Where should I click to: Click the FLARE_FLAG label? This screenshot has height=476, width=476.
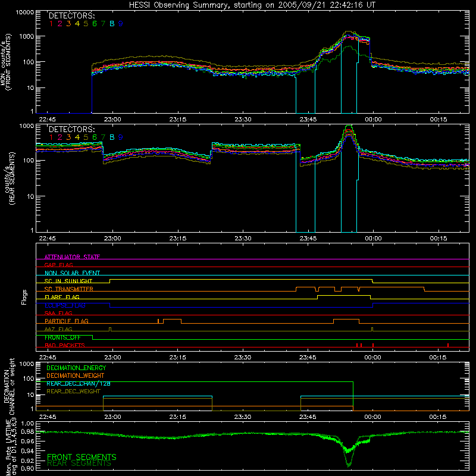[62, 297]
